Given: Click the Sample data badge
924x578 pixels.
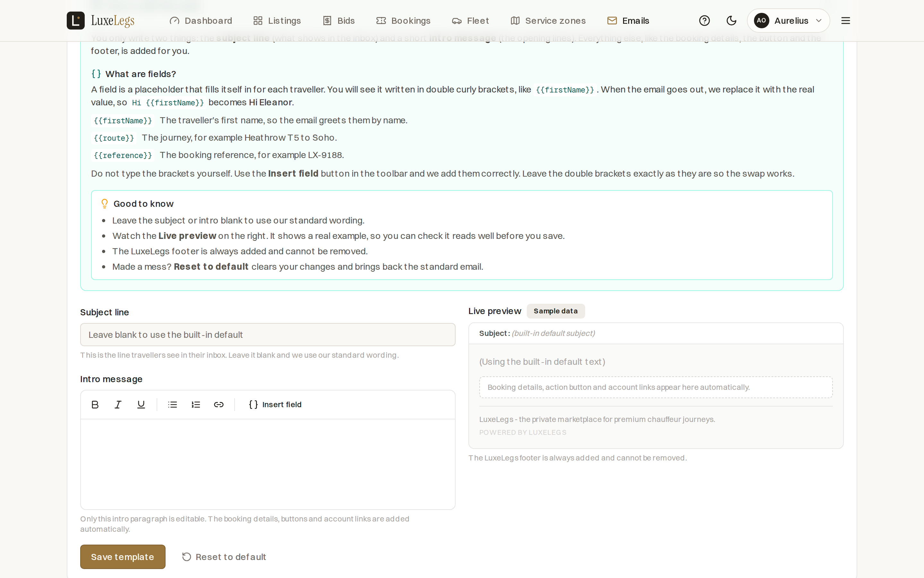Looking at the screenshot, I should pyautogui.click(x=556, y=311).
